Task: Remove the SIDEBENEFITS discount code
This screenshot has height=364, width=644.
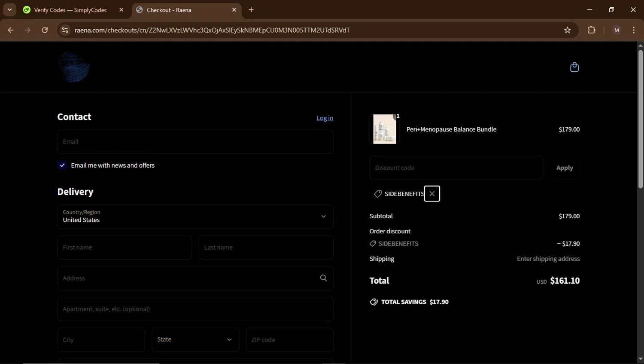Action: pos(432,193)
